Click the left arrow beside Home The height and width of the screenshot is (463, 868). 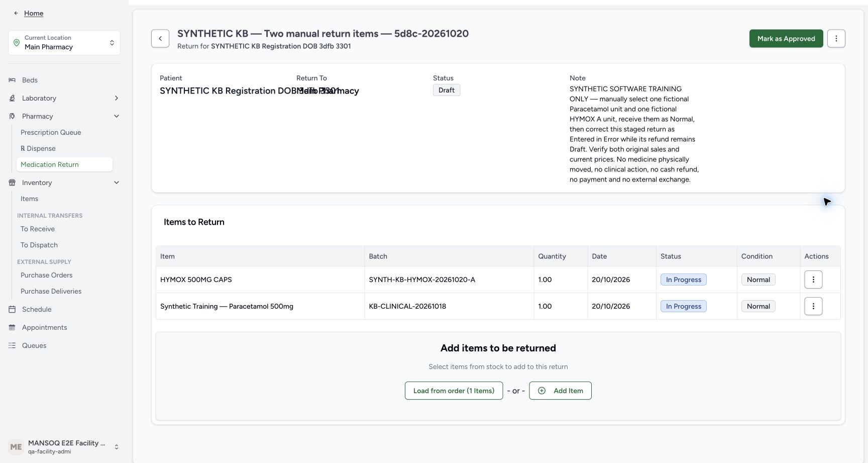pos(16,13)
